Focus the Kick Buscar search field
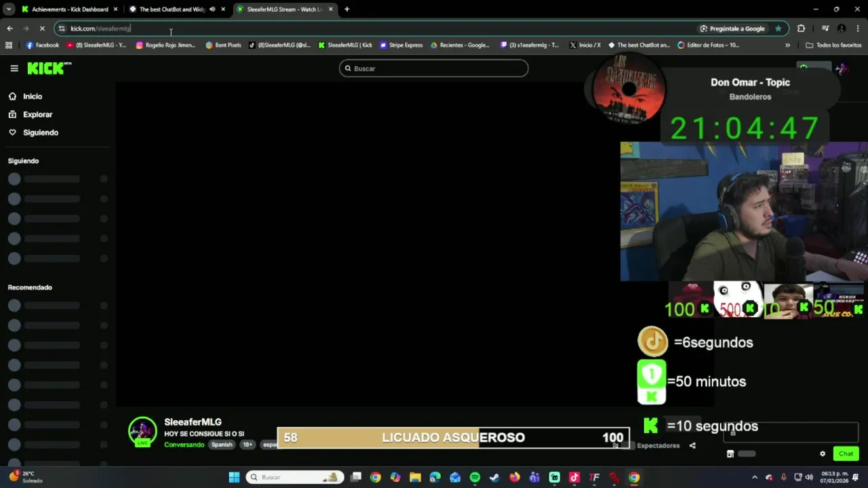 coord(434,68)
